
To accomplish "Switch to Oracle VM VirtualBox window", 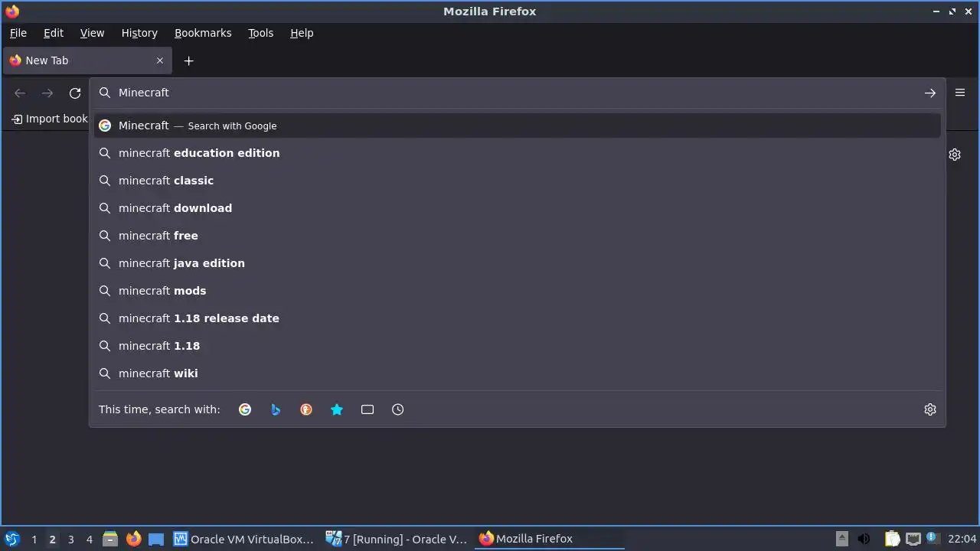I will pos(244,539).
